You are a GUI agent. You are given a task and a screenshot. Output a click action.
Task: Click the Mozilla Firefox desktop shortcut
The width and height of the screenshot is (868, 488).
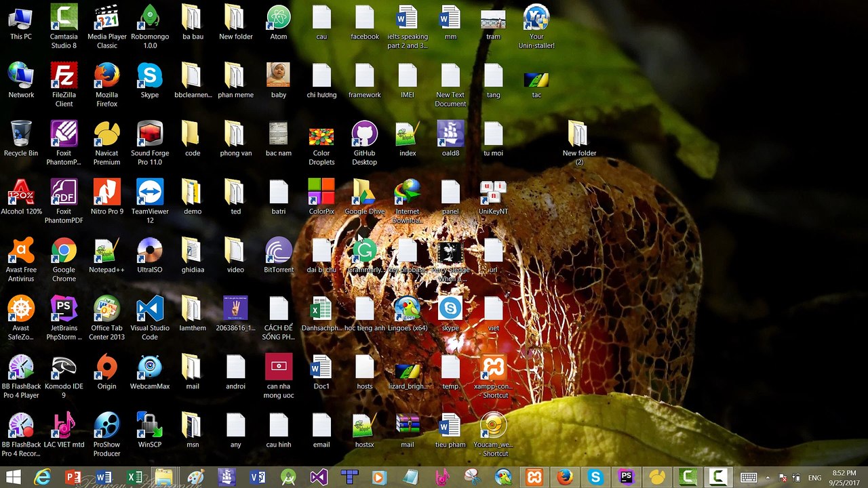click(107, 85)
